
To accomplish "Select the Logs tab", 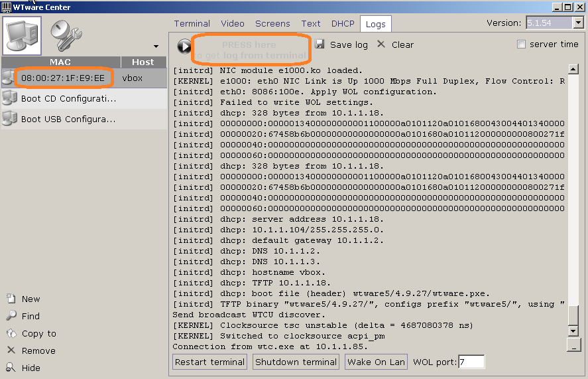I will pos(375,24).
